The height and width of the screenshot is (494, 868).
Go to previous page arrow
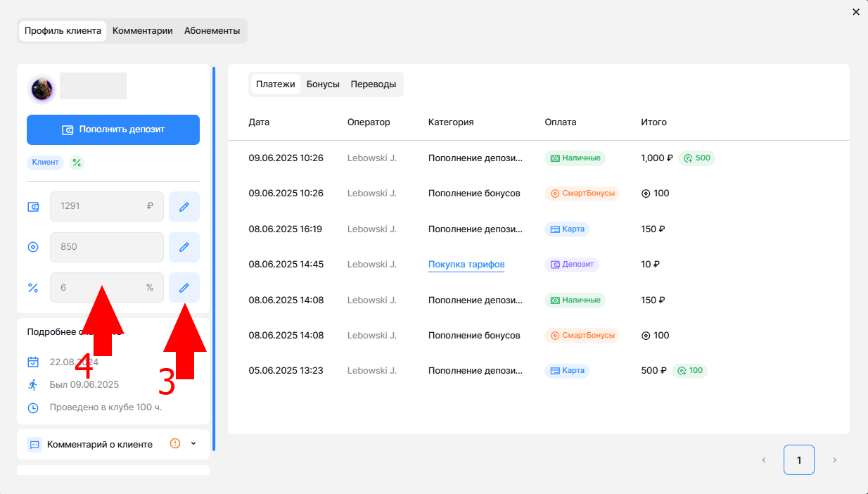point(763,460)
